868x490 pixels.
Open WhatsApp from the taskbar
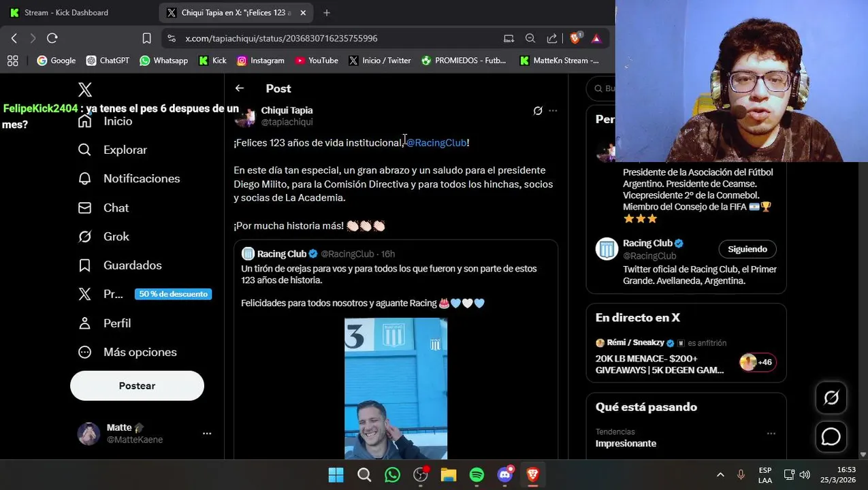[x=392, y=475]
